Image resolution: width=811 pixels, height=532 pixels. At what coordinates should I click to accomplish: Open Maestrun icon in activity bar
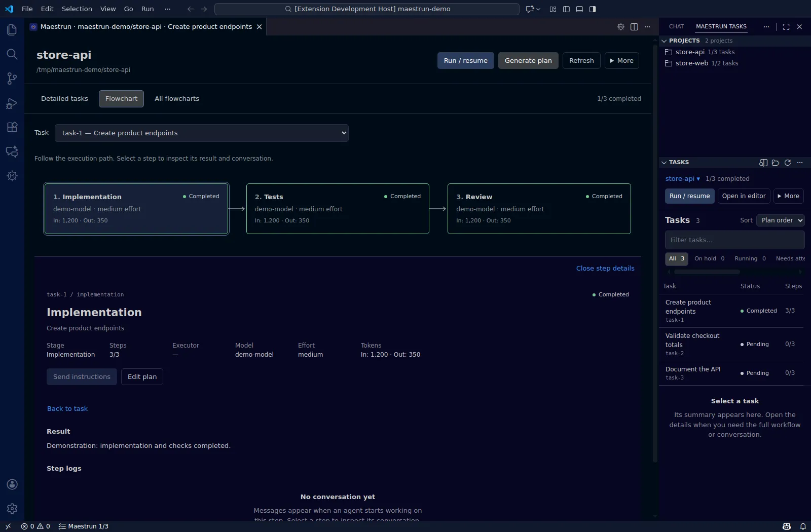coord(12,176)
